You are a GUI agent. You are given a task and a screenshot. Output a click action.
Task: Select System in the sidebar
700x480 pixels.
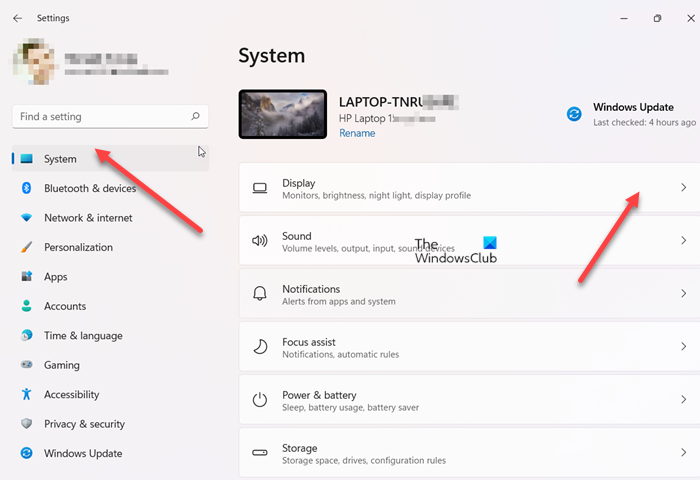[110, 159]
